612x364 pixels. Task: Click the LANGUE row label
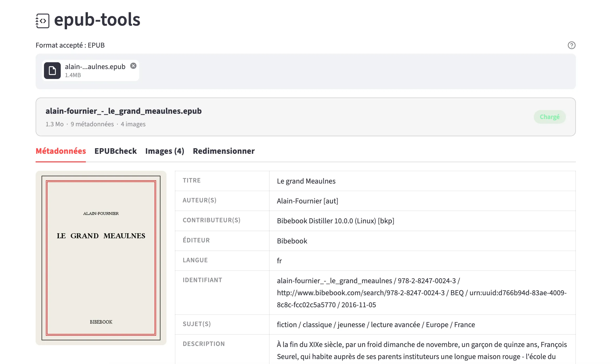tap(195, 260)
